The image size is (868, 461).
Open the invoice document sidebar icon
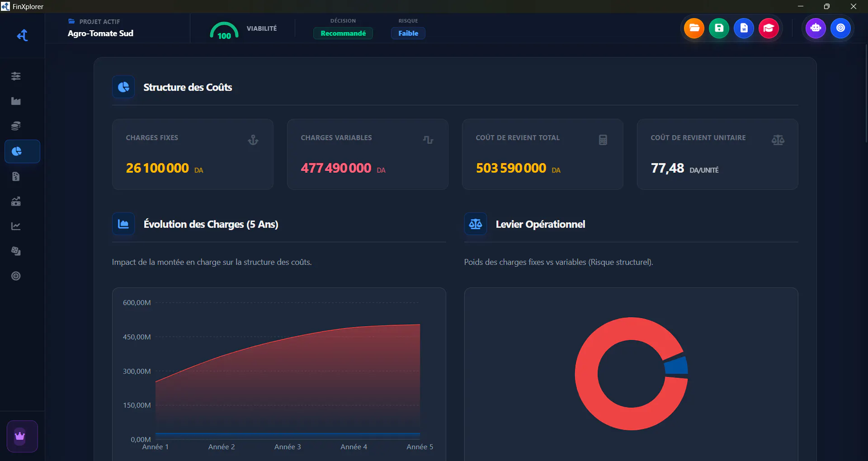16,176
